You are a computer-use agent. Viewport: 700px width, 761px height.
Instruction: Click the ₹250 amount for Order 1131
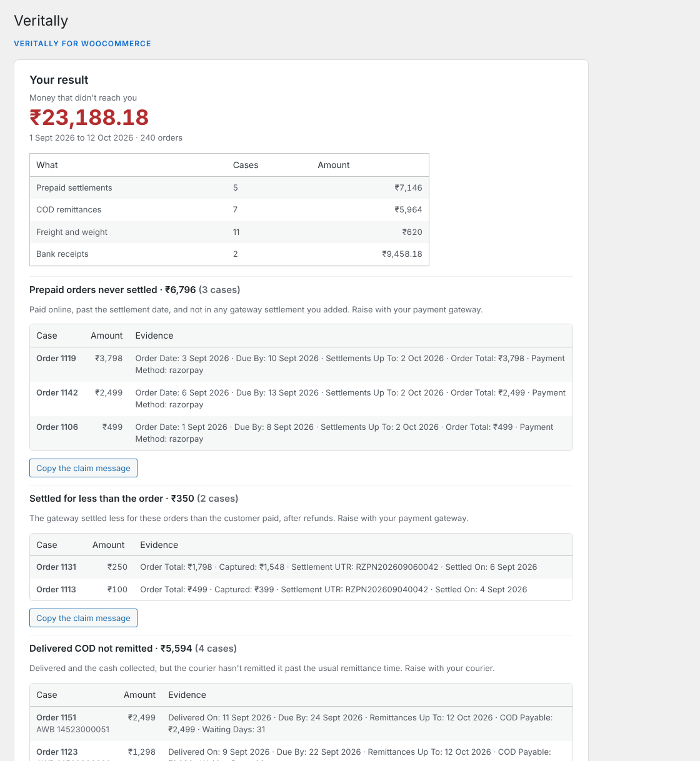tap(117, 567)
